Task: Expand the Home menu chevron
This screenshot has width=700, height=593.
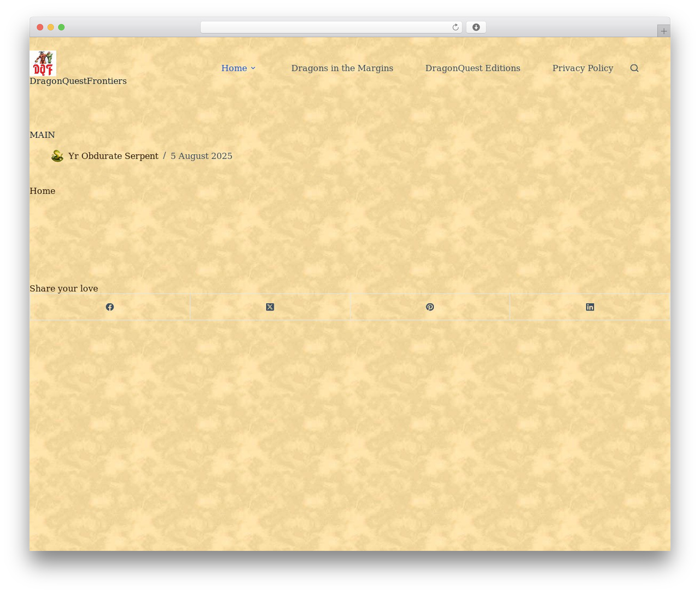Action: [x=253, y=68]
